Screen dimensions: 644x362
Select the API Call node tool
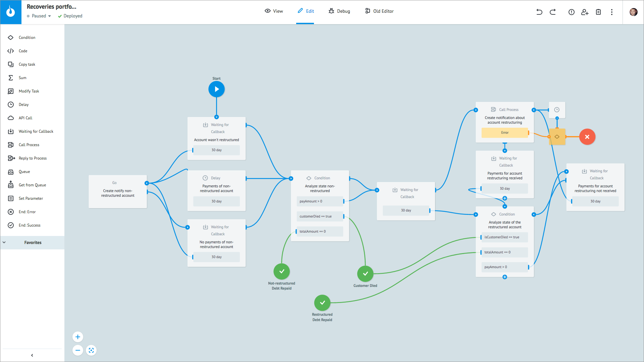(25, 118)
